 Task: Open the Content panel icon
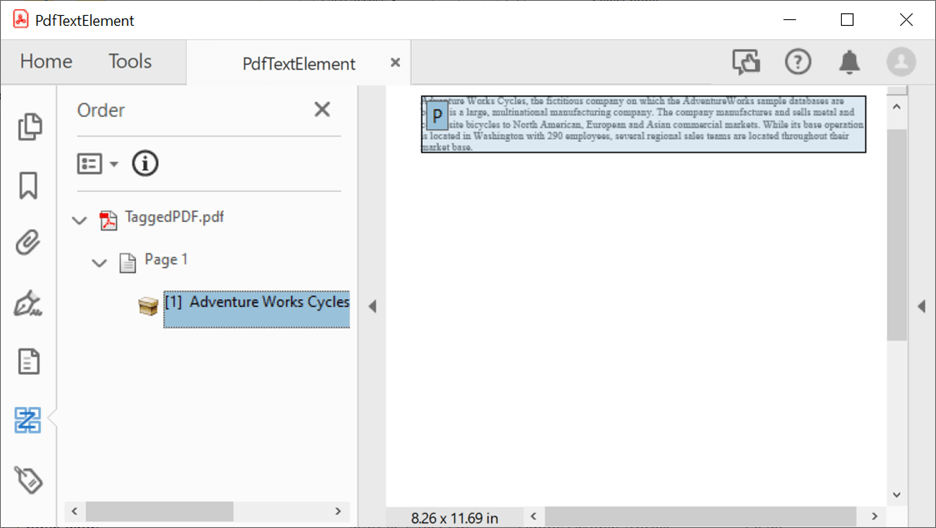pos(29,361)
